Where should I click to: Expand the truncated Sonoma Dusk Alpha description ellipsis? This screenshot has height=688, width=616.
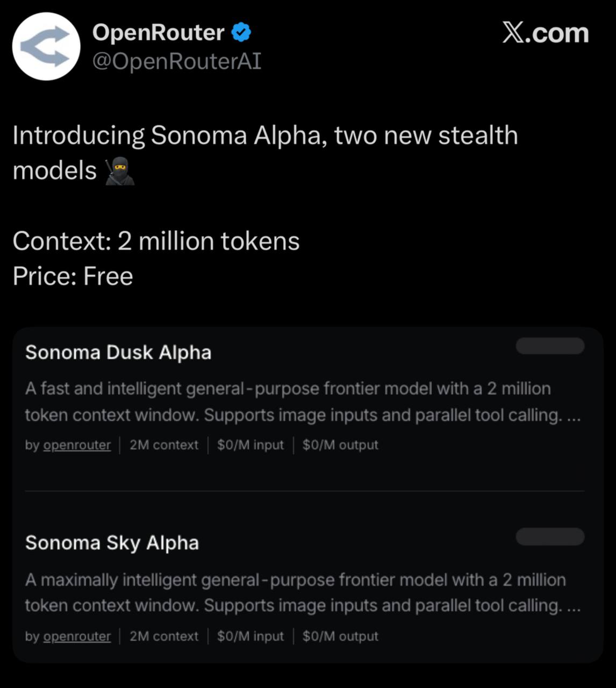tap(574, 415)
